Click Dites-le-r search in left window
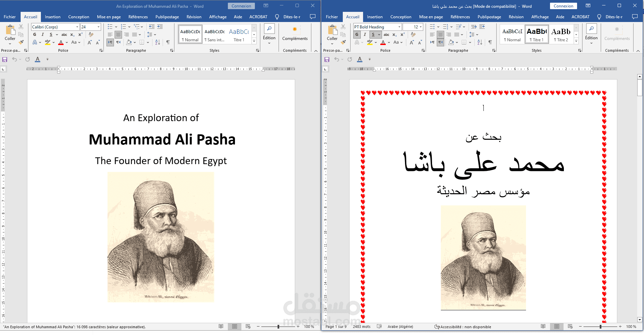 point(288,17)
